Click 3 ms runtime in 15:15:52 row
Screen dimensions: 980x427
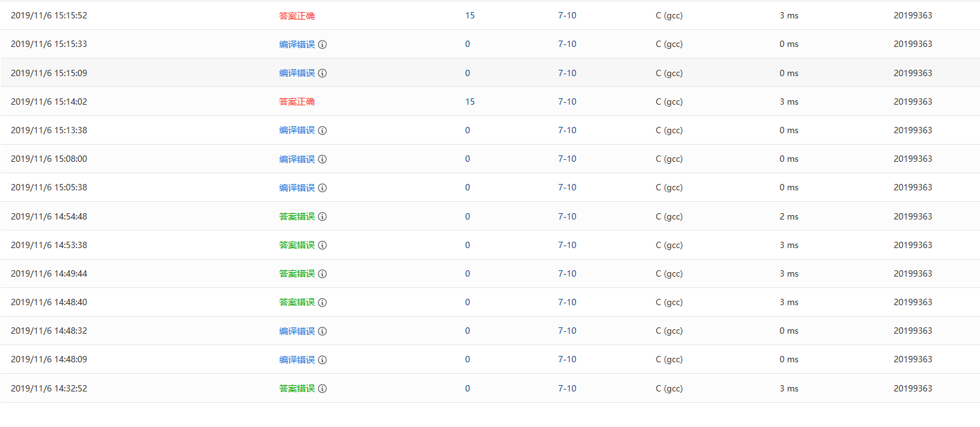click(x=789, y=16)
